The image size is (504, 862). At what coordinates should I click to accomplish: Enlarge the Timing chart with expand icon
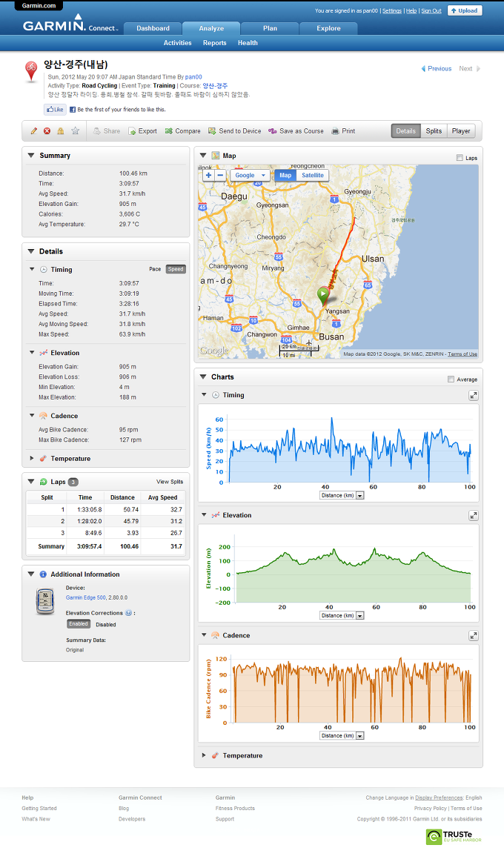[x=473, y=395]
